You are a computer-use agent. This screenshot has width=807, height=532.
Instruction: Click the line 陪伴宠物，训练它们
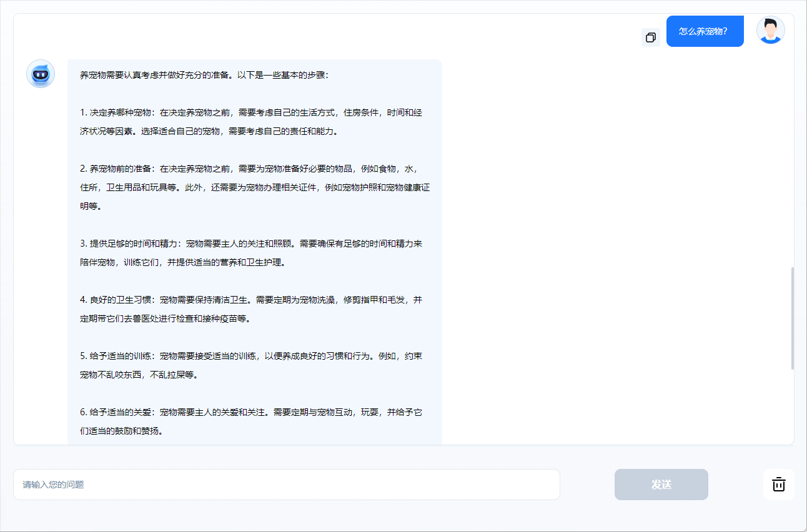tap(182, 263)
